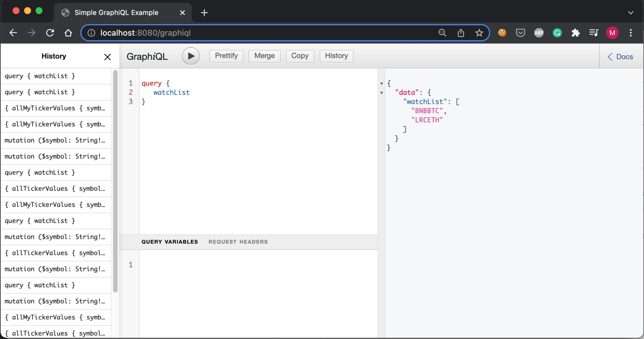This screenshot has height=339, width=644.
Task: Prettify the current query
Action: pos(226,56)
